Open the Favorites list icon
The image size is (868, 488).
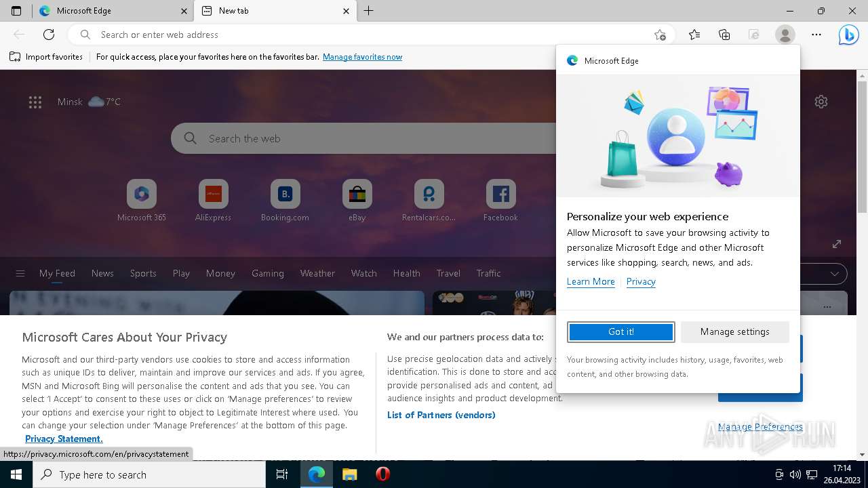point(694,35)
